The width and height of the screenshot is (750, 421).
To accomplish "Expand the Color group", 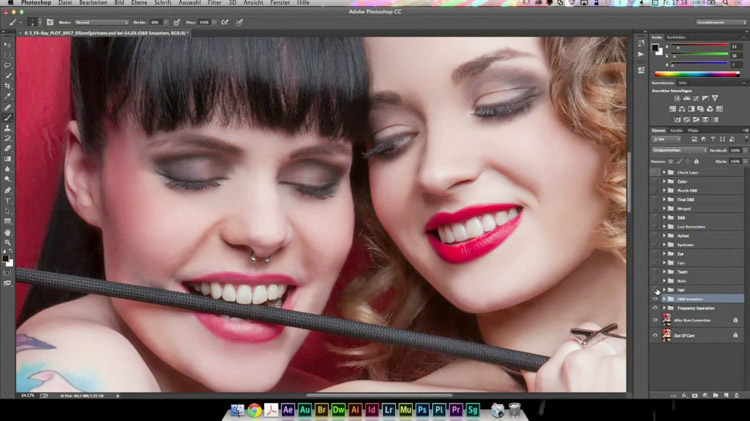I will (664, 181).
